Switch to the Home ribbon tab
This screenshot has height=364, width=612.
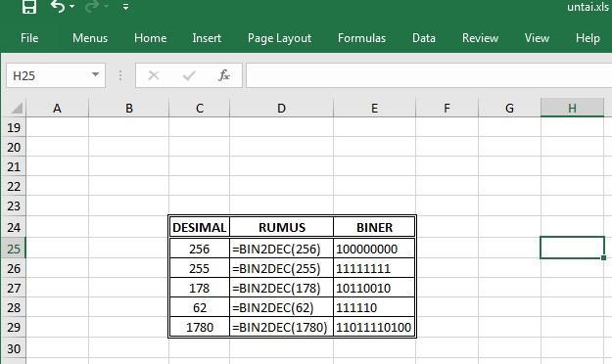[x=150, y=38]
